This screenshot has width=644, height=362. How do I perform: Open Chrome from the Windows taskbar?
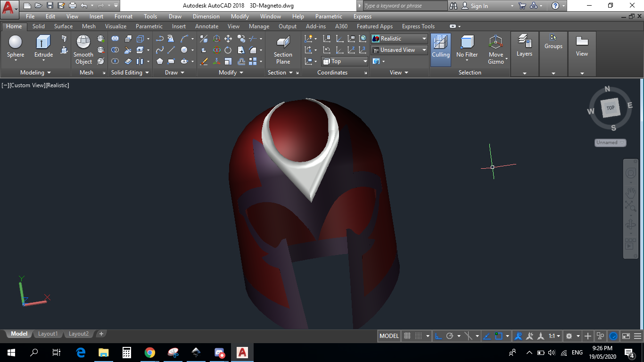pyautogui.click(x=150, y=352)
